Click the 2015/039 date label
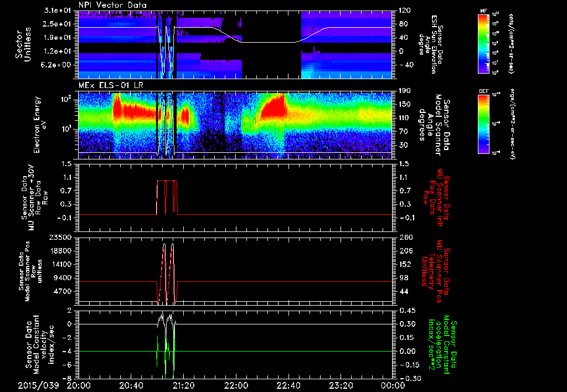 [x=38, y=385]
